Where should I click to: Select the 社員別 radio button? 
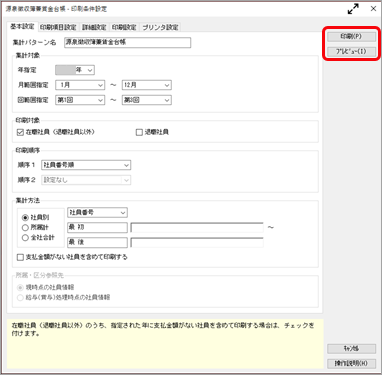pyautogui.click(x=25, y=218)
